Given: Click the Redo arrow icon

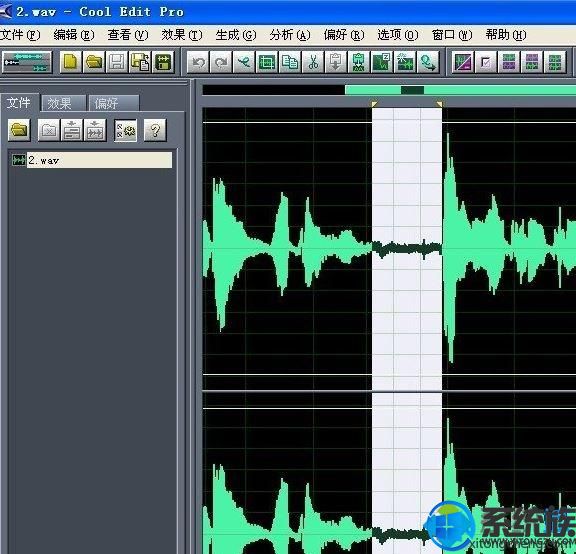Looking at the screenshot, I should coord(221,62).
